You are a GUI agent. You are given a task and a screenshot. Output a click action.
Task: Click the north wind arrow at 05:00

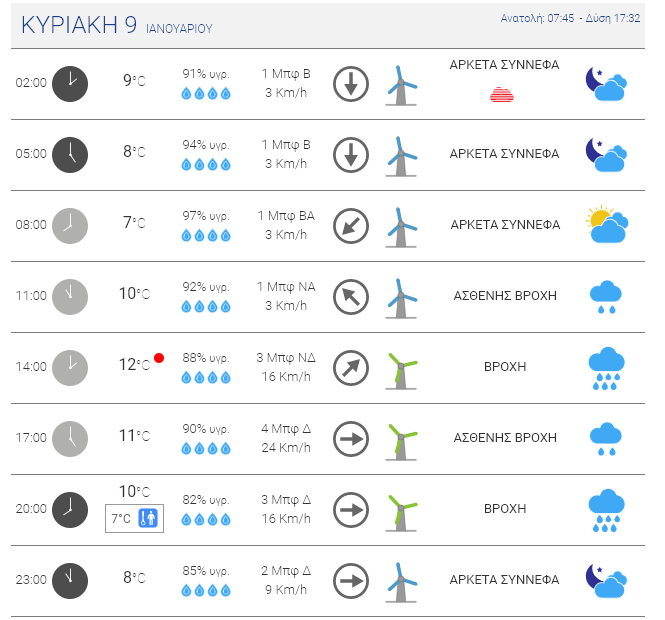click(x=351, y=155)
